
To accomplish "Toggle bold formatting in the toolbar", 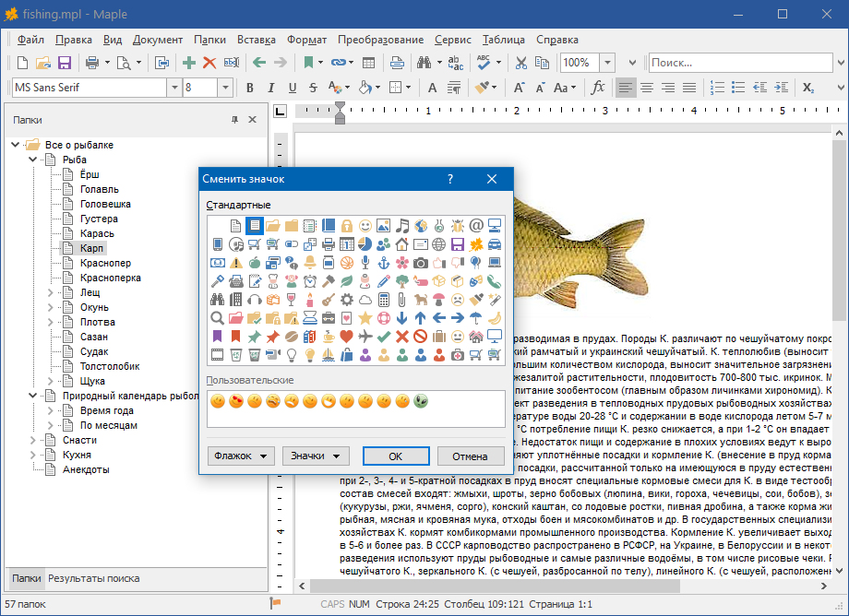I will point(248,88).
